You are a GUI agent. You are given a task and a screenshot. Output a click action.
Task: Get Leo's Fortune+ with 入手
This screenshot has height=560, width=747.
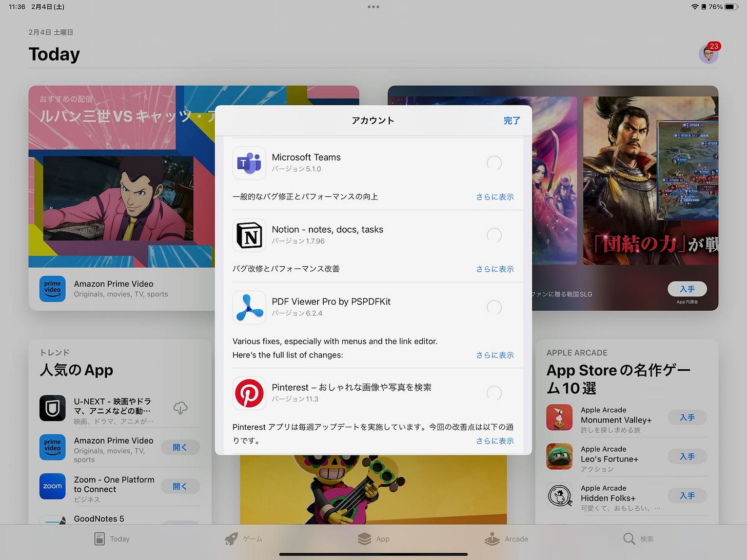point(687,456)
